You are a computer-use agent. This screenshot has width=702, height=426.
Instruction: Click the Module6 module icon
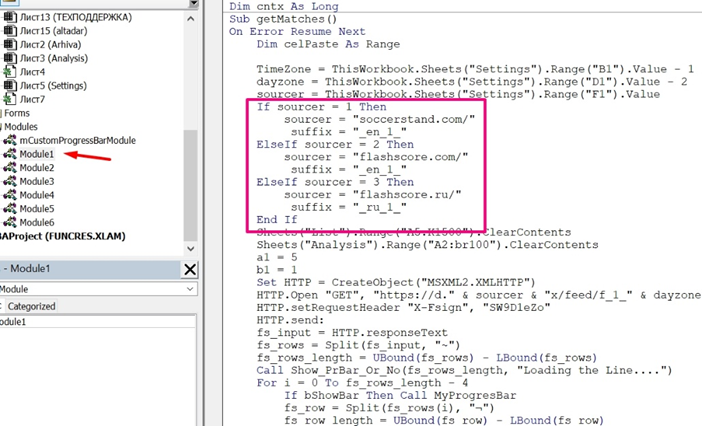pyautogui.click(x=10, y=222)
